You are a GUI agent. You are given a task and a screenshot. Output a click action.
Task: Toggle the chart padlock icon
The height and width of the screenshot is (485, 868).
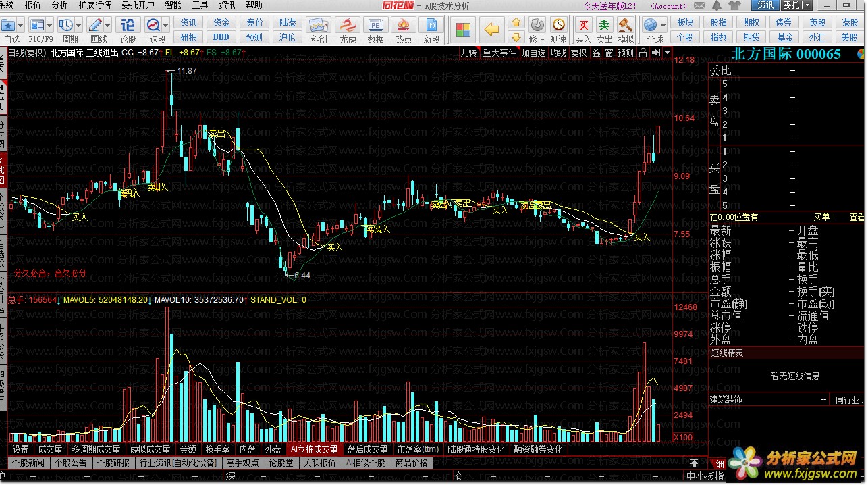[643, 53]
